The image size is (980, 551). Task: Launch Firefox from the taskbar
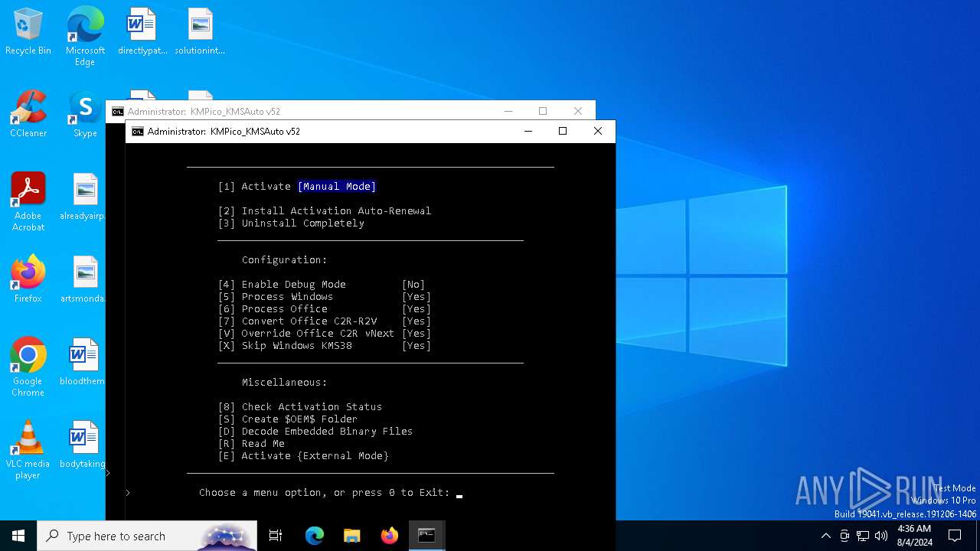390,536
